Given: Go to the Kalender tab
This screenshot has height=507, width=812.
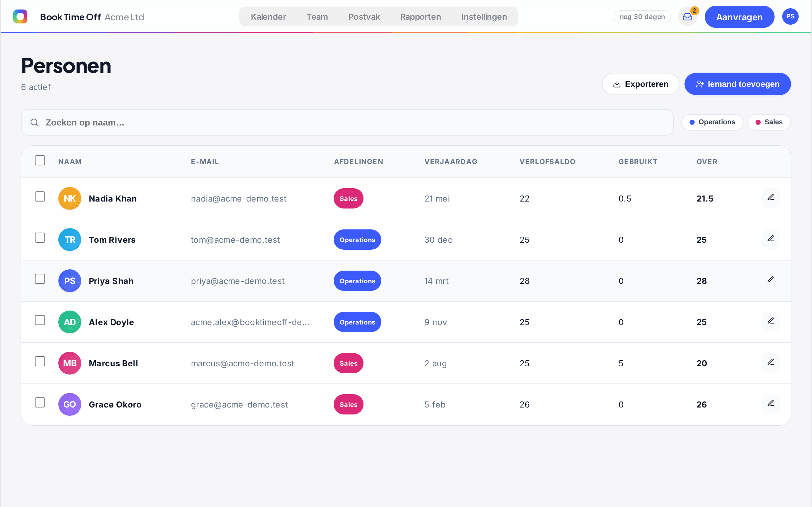Looking at the screenshot, I should click(268, 17).
